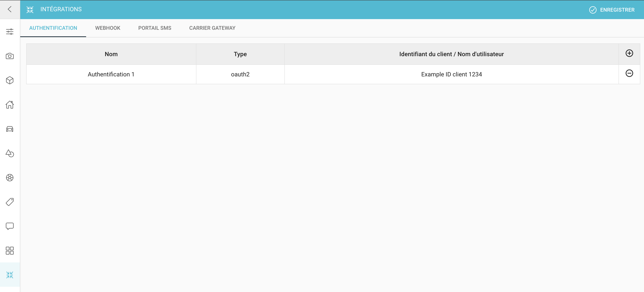The image size is (644, 292).
Task: Select the Example ID client 1234 cell
Action: [452, 74]
